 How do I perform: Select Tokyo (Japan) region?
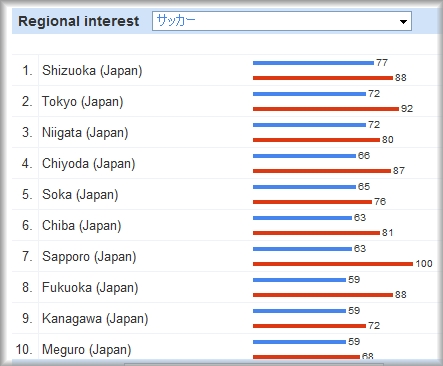(x=82, y=102)
